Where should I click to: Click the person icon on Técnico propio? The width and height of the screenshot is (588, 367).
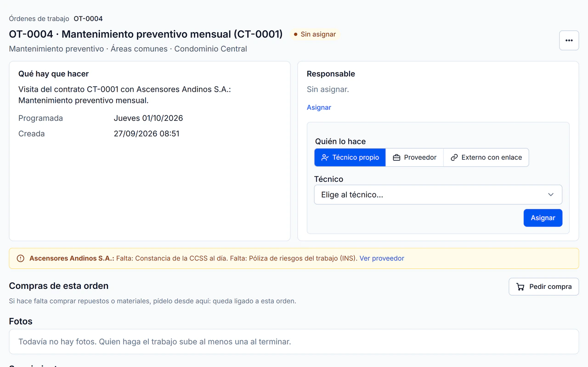click(x=325, y=158)
